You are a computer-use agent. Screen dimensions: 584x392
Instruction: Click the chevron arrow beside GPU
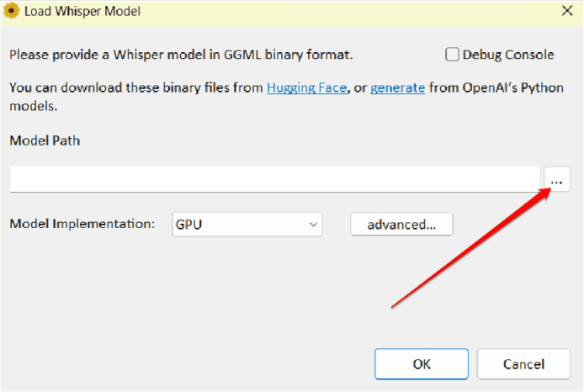tap(313, 225)
